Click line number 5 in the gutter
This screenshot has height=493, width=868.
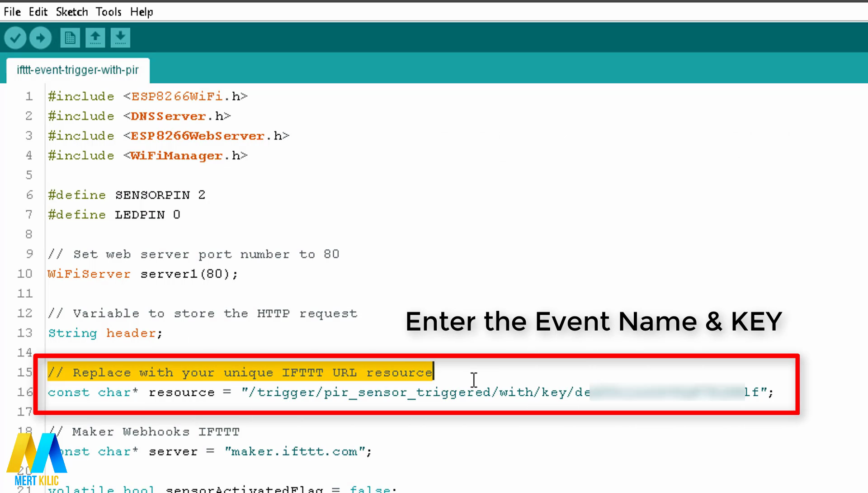click(x=29, y=175)
